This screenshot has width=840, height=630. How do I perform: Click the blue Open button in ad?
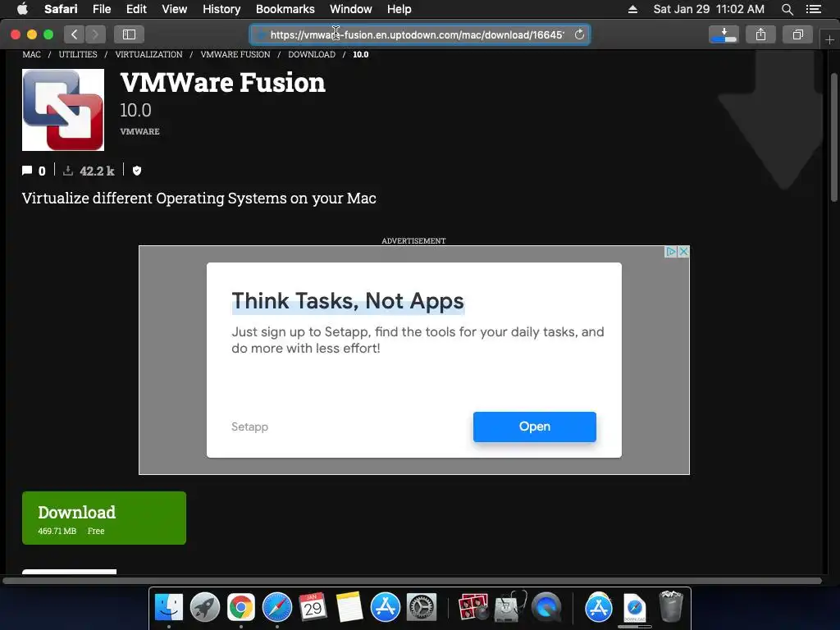pyautogui.click(x=535, y=427)
